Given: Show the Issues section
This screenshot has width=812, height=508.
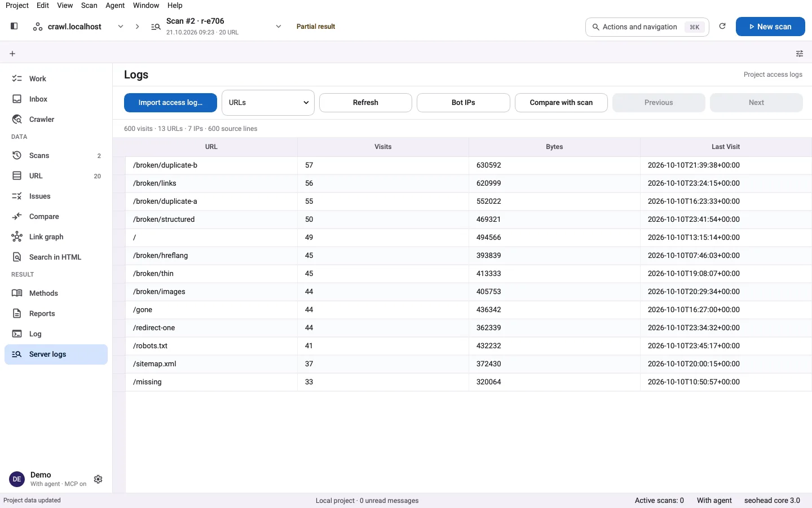Looking at the screenshot, I should (56, 196).
